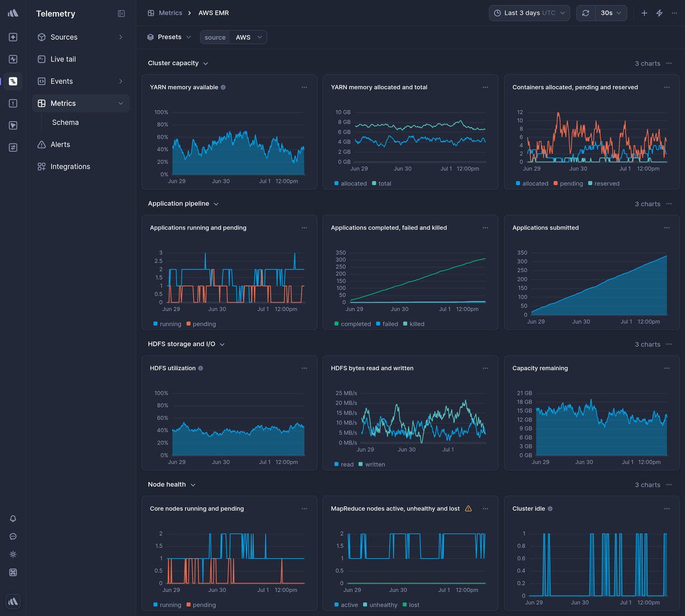Toggle the killed series legend item
Image resolution: width=685 pixels, height=616 pixels.
(414, 324)
